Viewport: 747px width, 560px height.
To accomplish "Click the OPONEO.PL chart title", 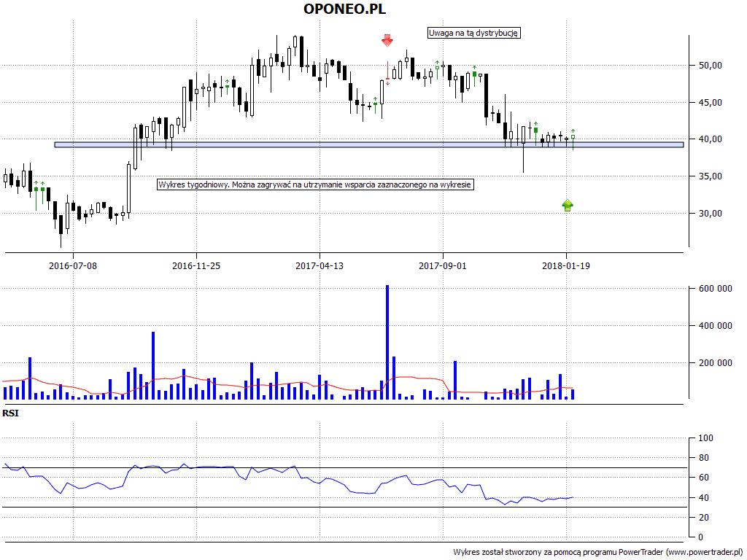I will pyautogui.click(x=344, y=9).
